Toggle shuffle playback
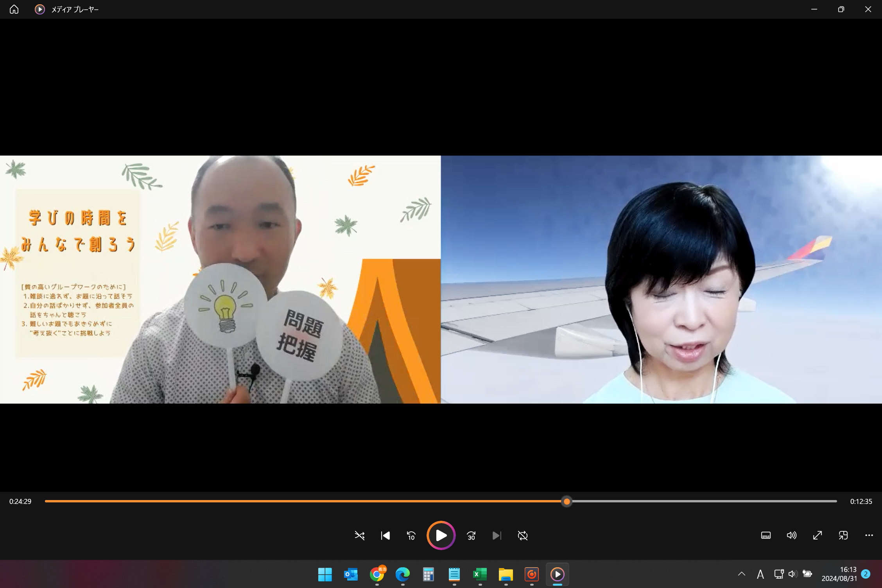The height and width of the screenshot is (588, 882). point(359,536)
